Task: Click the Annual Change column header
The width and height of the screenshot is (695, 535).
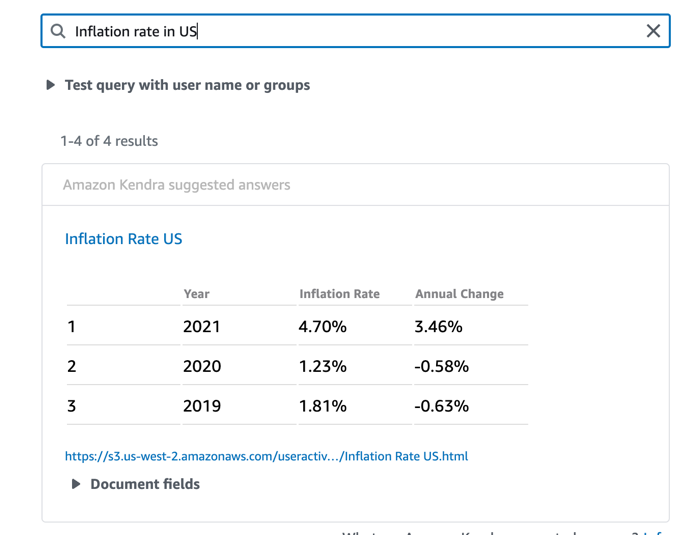Action: click(x=459, y=294)
